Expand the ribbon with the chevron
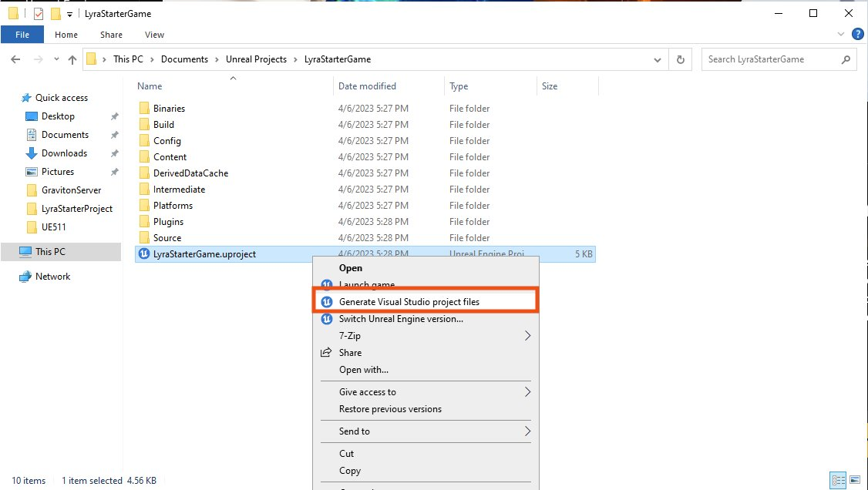The height and width of the screenshot is (490, 868). (841, 35)
